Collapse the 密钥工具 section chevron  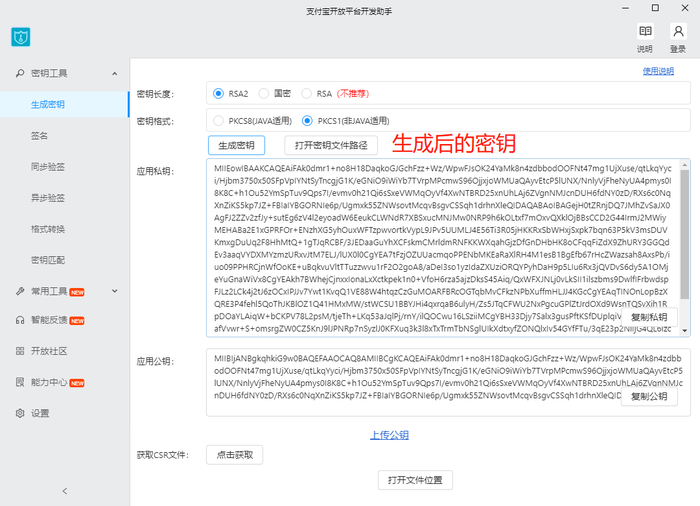115,74
